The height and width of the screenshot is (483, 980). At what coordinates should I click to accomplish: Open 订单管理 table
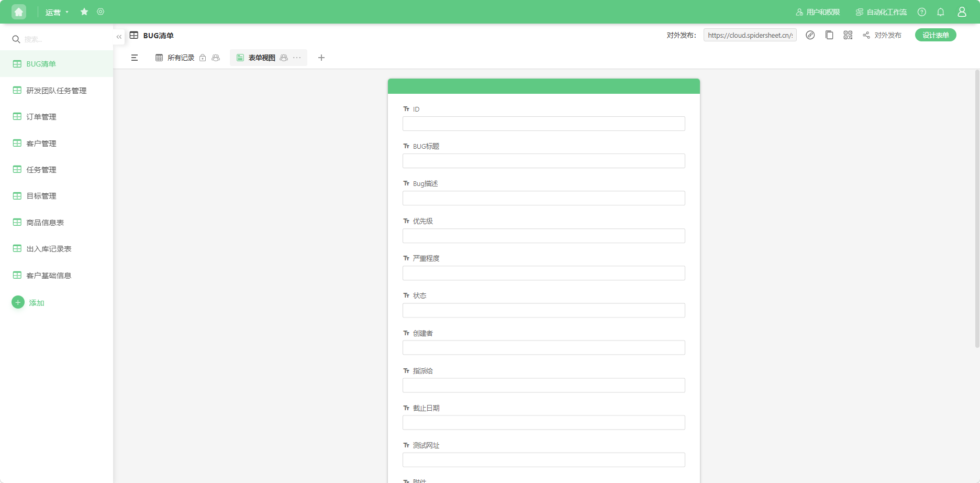click(x=57, y=117)
